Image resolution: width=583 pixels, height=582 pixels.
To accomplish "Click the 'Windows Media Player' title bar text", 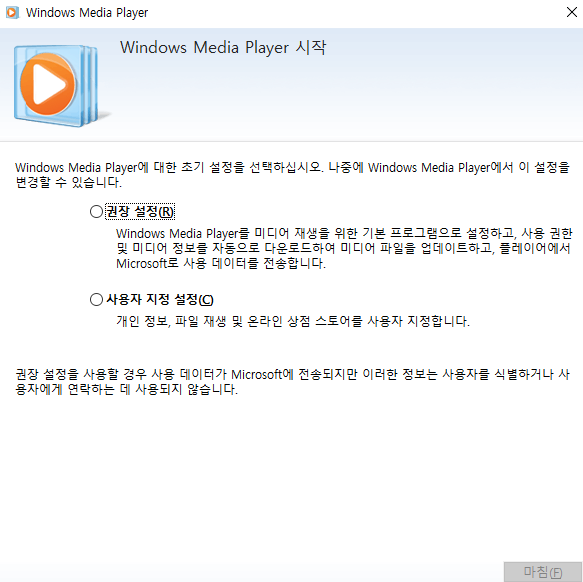I will (87, 13).
